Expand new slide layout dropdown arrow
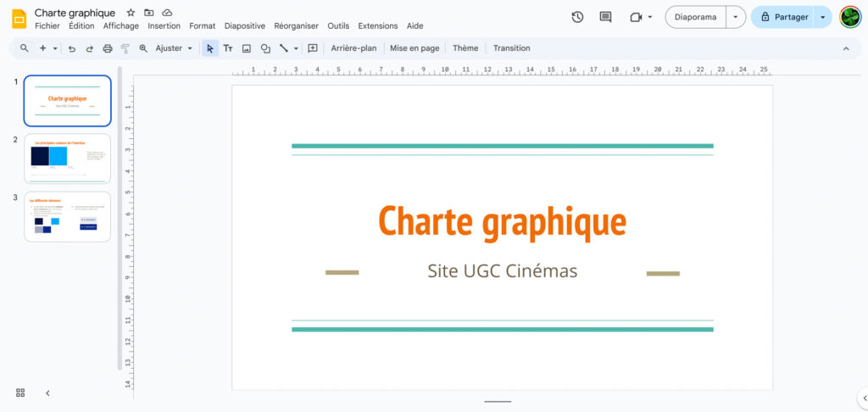The width and height of the screenshot is (868, 412). [55, 48]
